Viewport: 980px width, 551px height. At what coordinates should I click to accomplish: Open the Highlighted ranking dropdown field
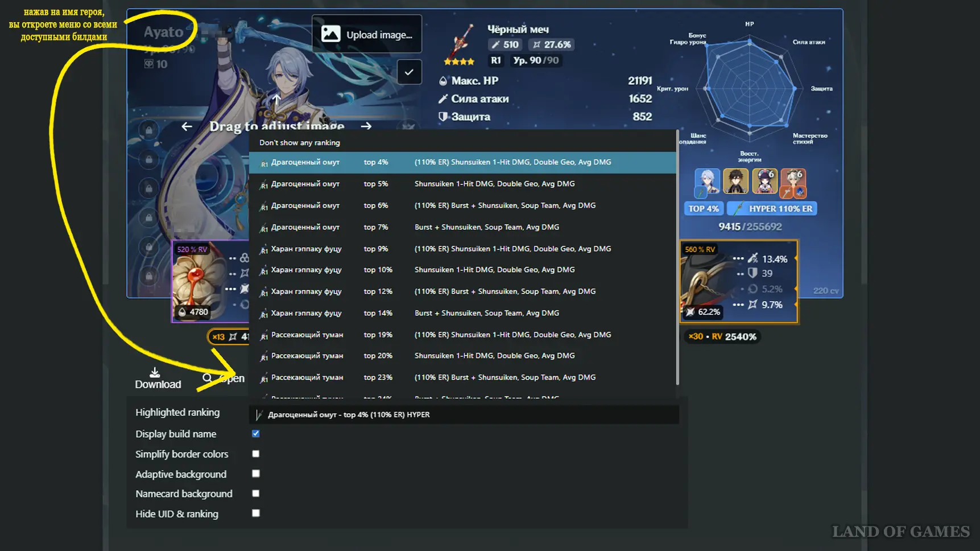(464, 414)
